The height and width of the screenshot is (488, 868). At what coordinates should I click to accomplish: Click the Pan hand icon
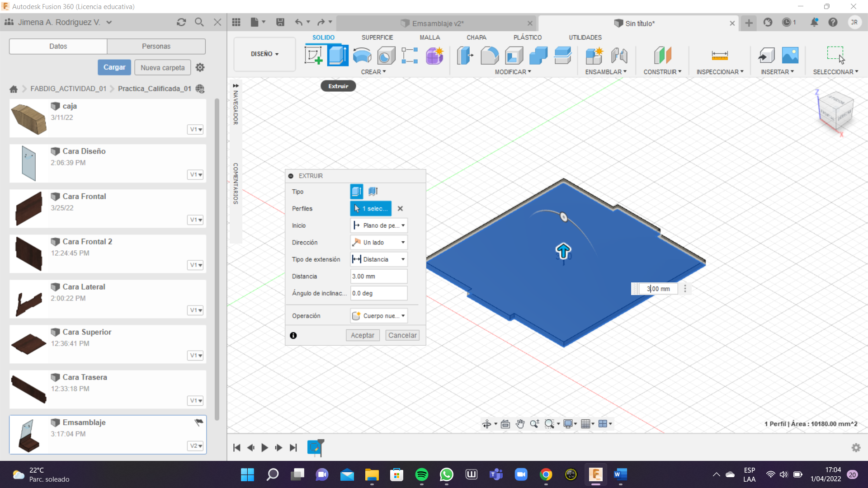520,424
